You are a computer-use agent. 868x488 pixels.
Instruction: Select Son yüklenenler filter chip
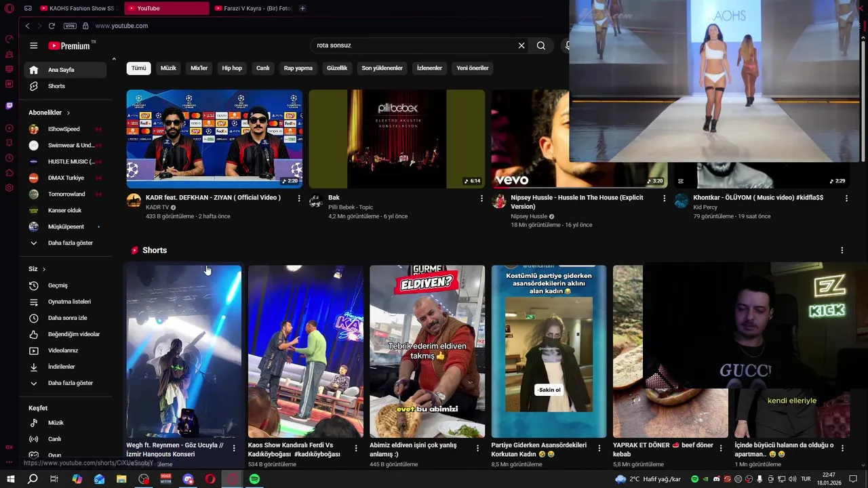pyautogui.click(x=382, y=68)
